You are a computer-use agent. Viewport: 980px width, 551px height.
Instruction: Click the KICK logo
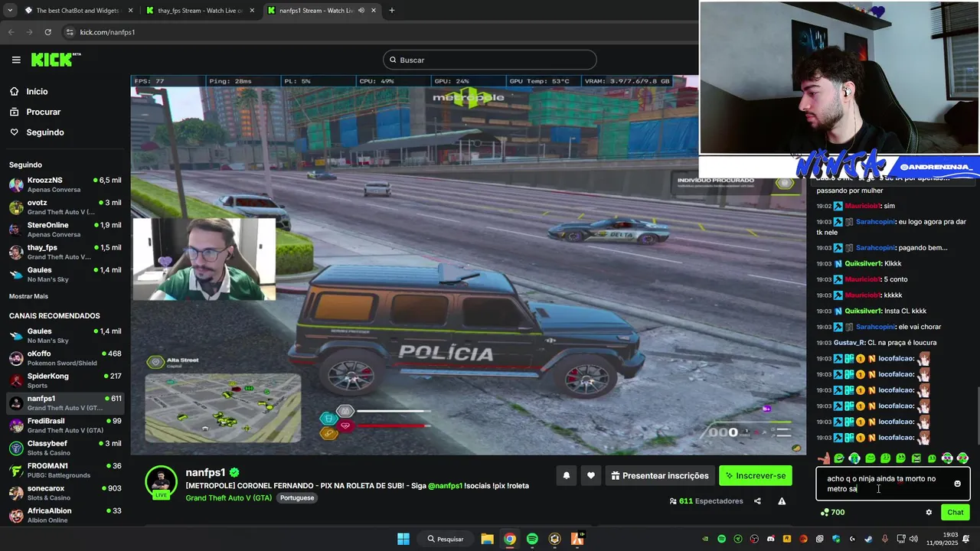coord(56,60)
